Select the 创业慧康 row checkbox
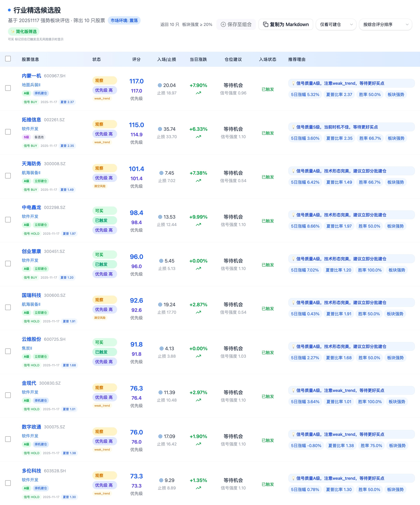Image resolution: width=420 pixels, height=505 pixels. 8,264
